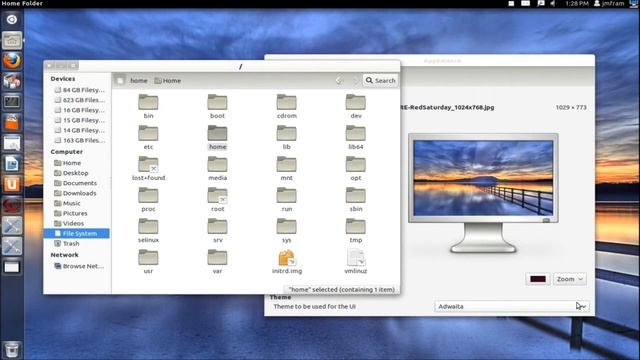The width and height of the screenshot is (640, 360).
Task: Open the volume indicator in top panel
Action: tap(553, 3)
